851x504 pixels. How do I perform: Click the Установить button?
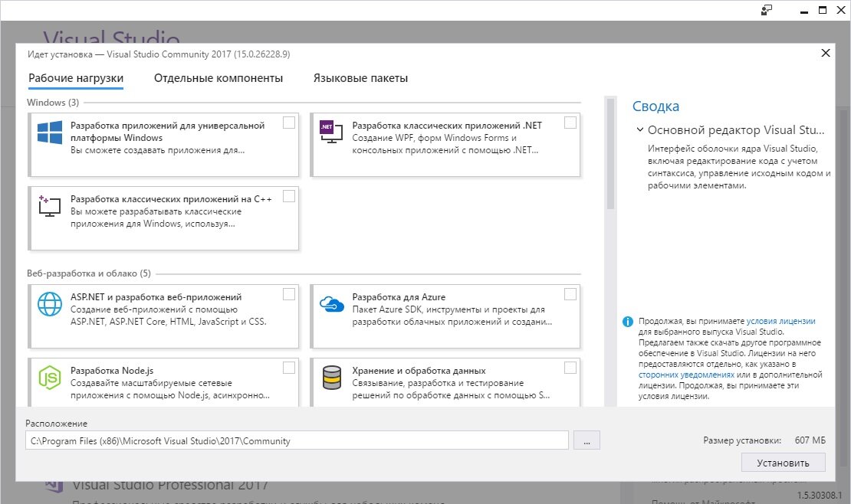[x=784, y=463]
